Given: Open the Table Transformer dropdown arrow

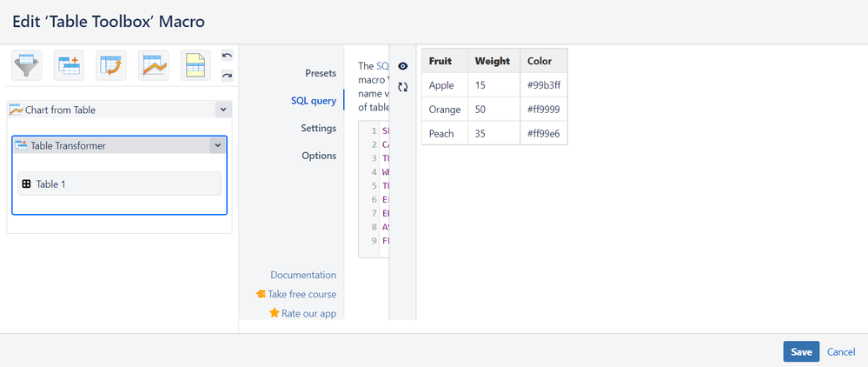Looking at the screenshot, I should 216,146.
